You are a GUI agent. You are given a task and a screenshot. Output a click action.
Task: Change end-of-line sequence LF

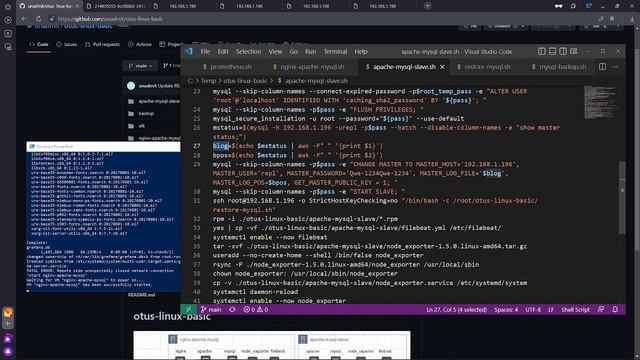tap(551, 309)
